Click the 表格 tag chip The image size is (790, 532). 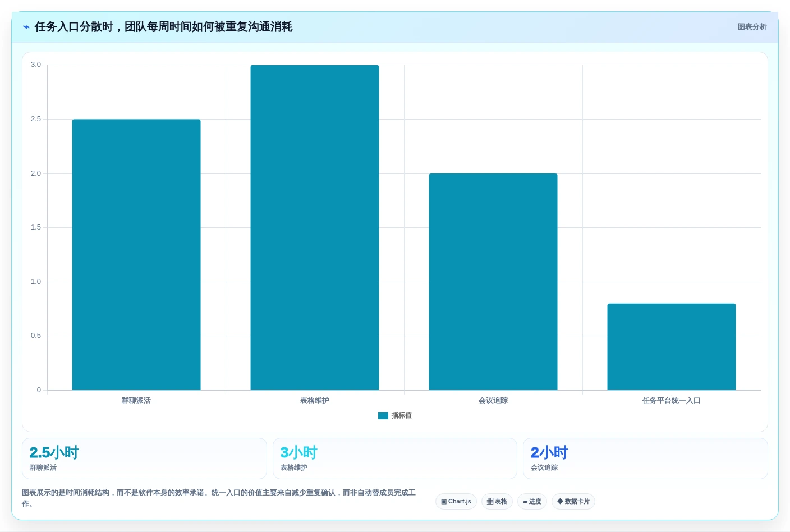click(x=497, y=501)
